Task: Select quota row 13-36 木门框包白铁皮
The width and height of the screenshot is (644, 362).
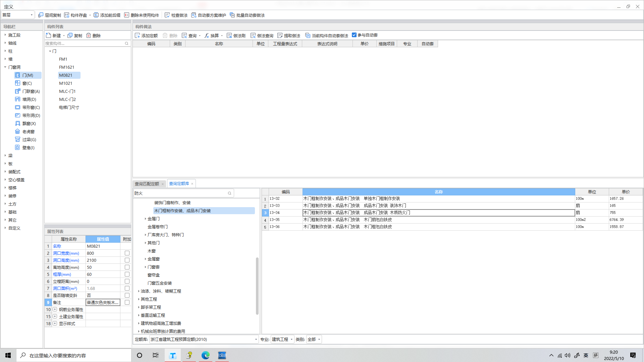Action: coord(452,227)
